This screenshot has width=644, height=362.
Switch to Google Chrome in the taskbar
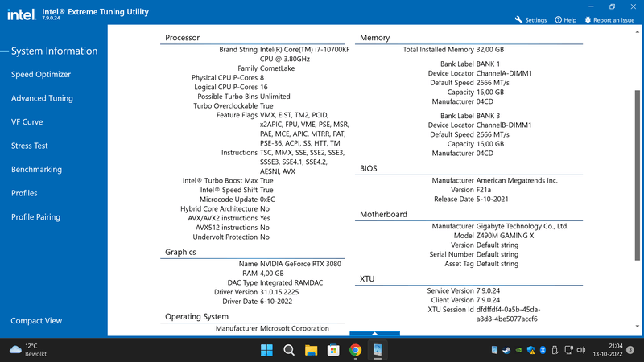pyautogui.click(x=355, y=350)
